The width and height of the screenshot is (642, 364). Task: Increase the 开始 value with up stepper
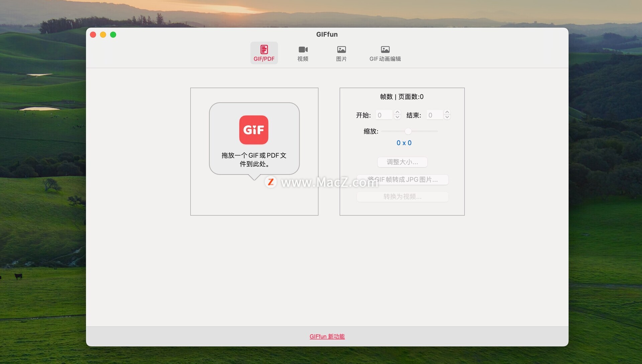pyautogui.click(x=397, y=113)
